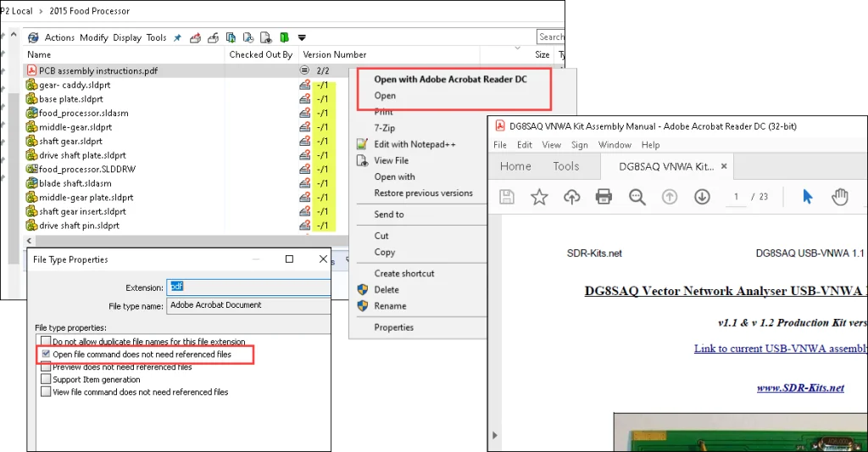
Task: Open the Actions dropdown menu
Action: [59, 37]
